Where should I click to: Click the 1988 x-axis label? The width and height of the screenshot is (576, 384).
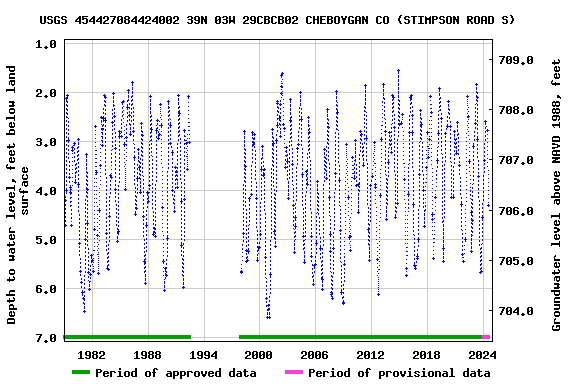click(x=147, y=355)
